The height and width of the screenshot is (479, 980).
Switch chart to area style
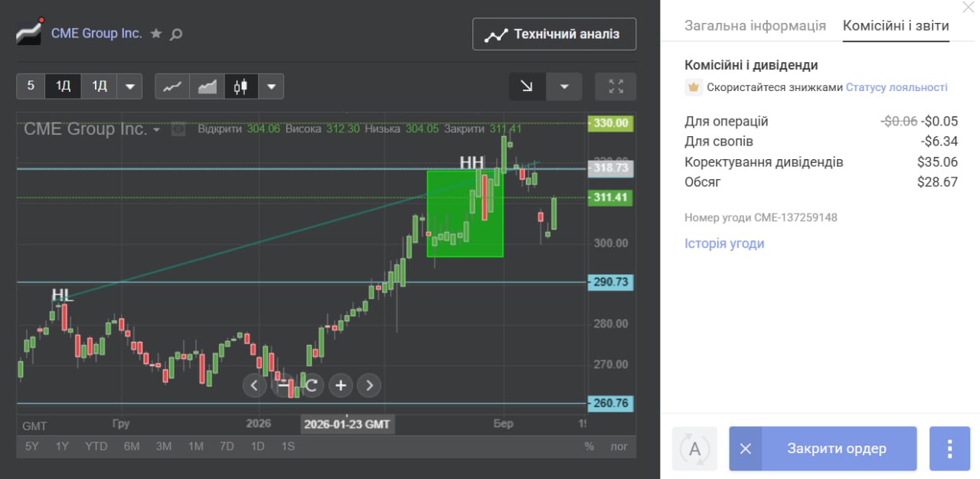tap(207, 86)
